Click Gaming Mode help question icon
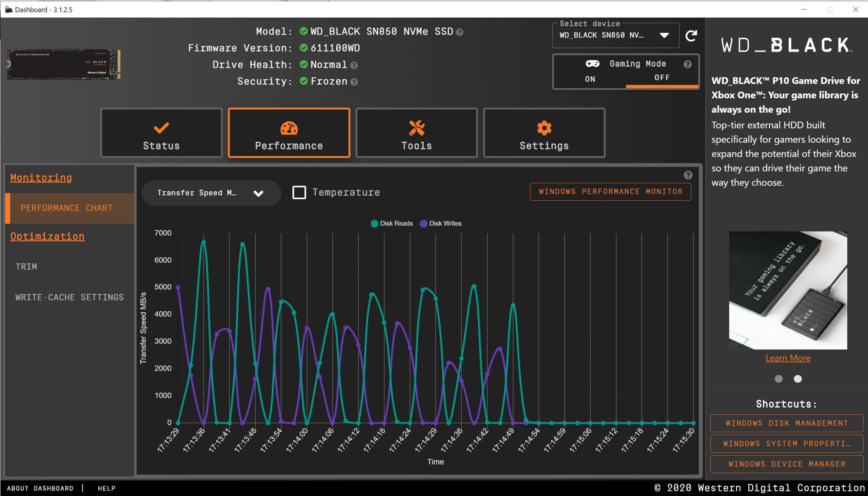Viewport: 868px width, 496px height. pos(688,64)
